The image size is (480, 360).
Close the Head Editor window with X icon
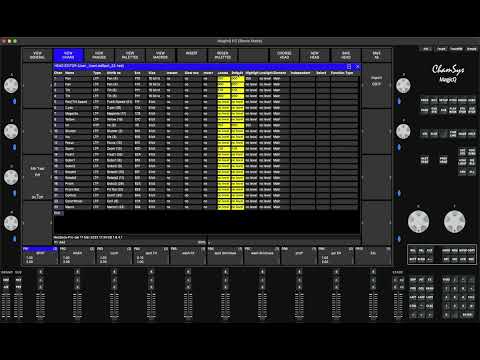pos(358,66)
